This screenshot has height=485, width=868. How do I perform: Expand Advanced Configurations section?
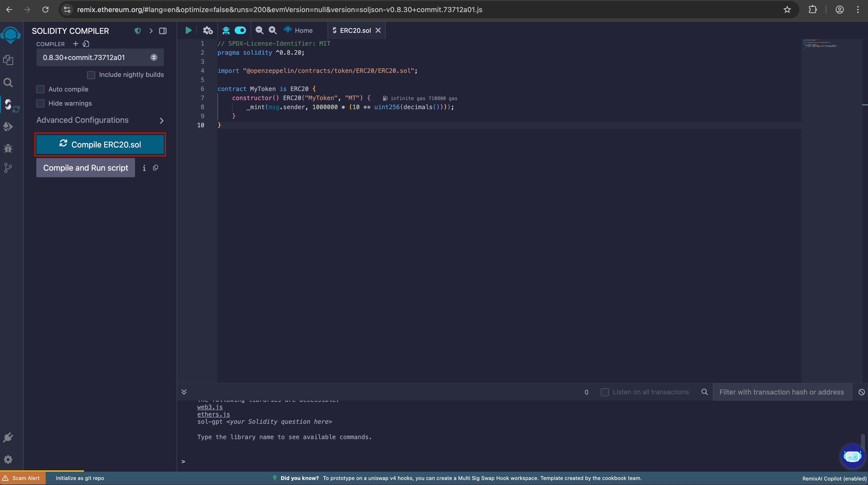(x=100, y=120)
